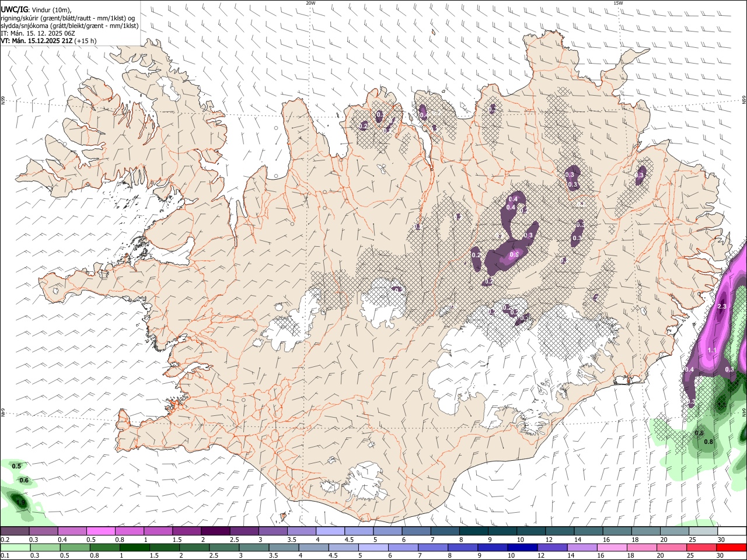Click the white Mýrdalsjökull glacier near the south coast
This screenshot has width=747, height=560.
(x=366, y=482)
